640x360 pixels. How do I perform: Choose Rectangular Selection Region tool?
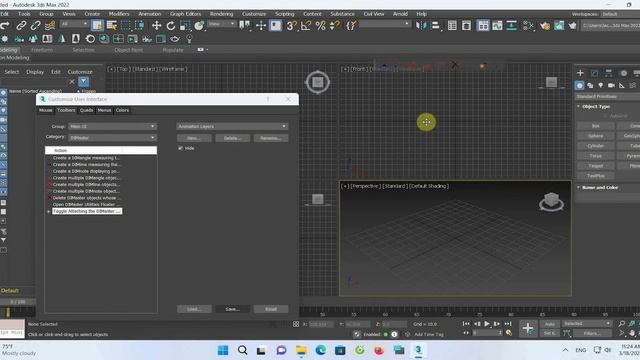pos(125,25)
